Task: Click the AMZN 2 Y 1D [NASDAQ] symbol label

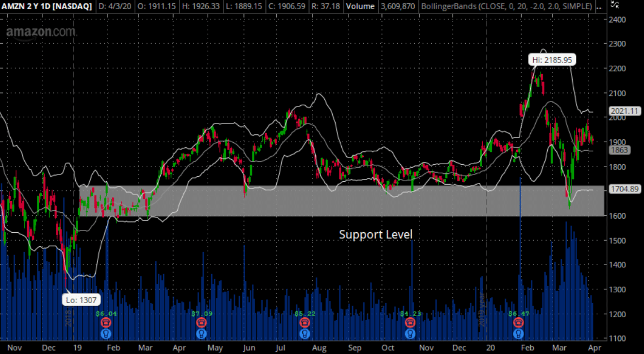Action: click(x=47, y=6)
